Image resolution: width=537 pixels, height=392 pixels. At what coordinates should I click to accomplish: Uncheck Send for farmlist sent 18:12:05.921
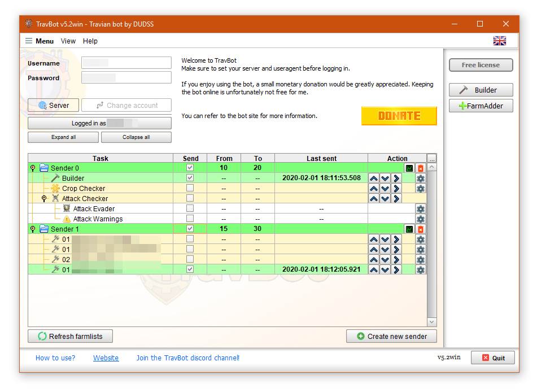[x=190, y=269]
